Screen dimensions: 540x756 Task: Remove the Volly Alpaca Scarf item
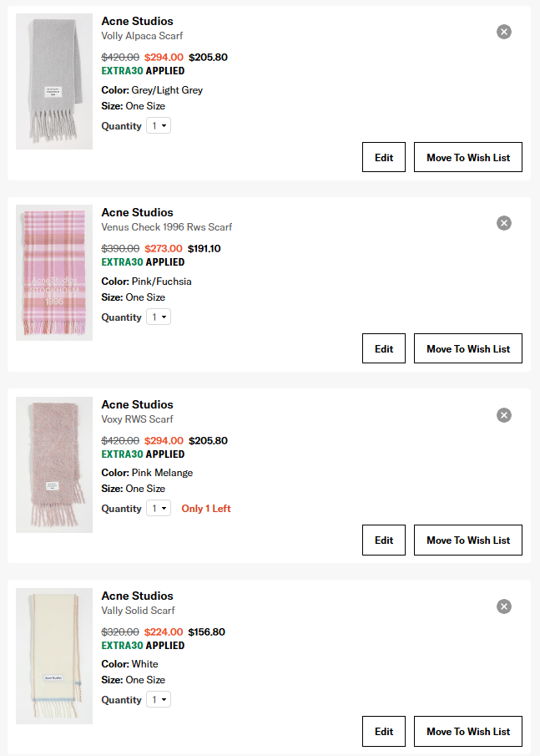(x=503, y=32)
